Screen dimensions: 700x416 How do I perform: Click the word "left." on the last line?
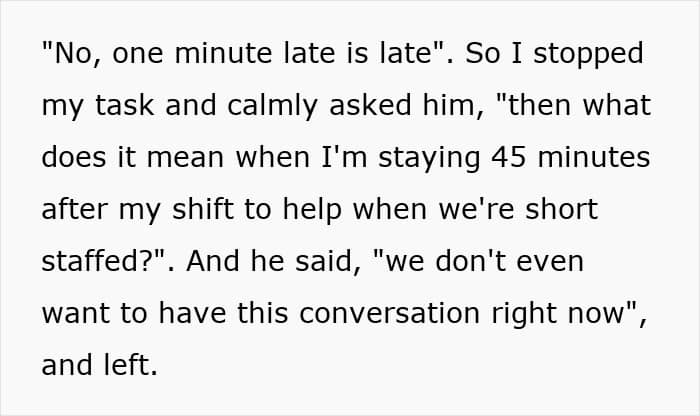point(130,365)
